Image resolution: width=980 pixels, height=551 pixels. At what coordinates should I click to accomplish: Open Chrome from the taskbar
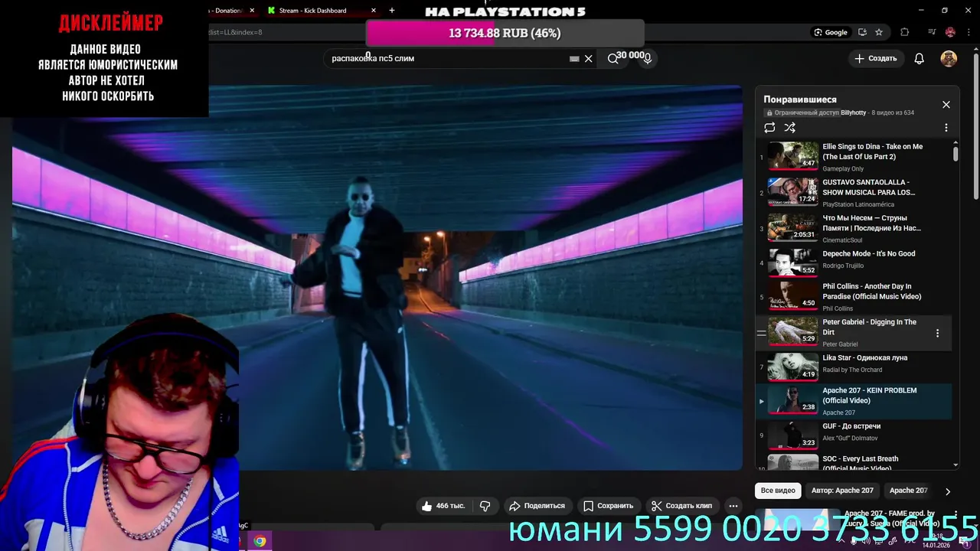coord(260,541)
